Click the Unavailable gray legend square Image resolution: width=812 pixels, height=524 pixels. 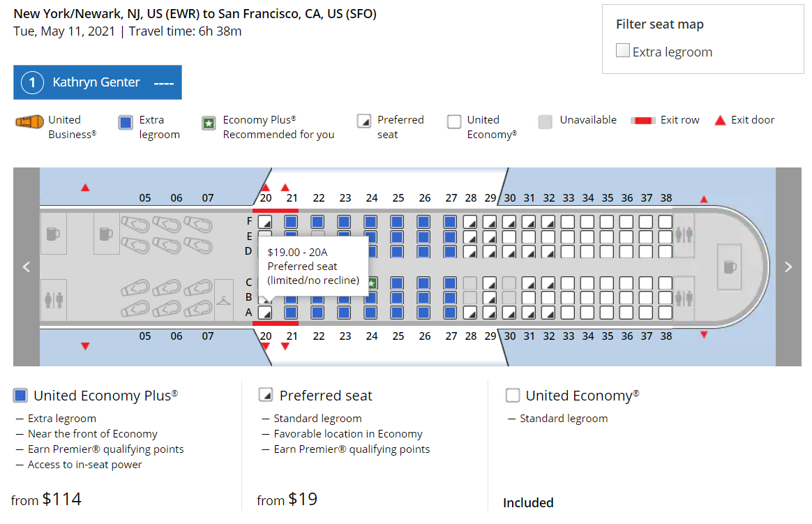tap(545, 120)
